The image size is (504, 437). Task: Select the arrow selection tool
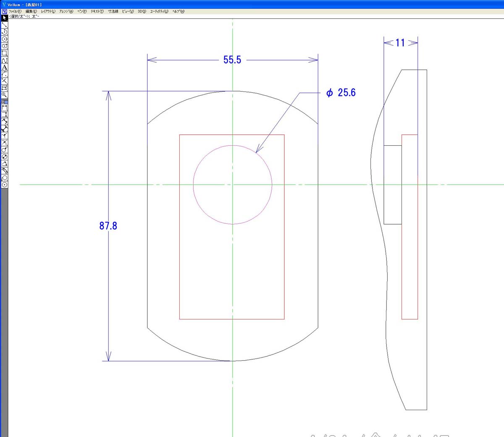click(4, 18)
